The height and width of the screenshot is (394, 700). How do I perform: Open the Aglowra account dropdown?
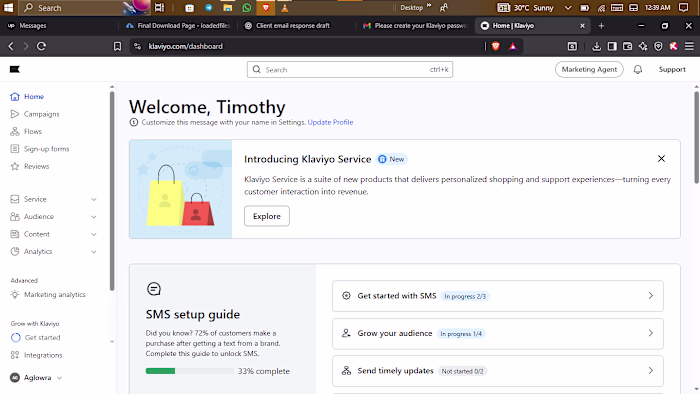click(x=36, y=377)
